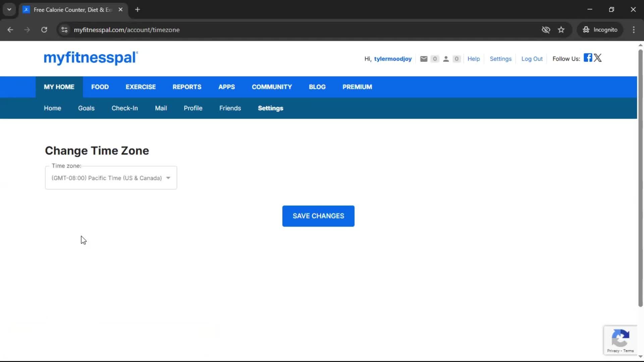
Task: Open the reCAPTCHA badge
Action: pos(620,340)
